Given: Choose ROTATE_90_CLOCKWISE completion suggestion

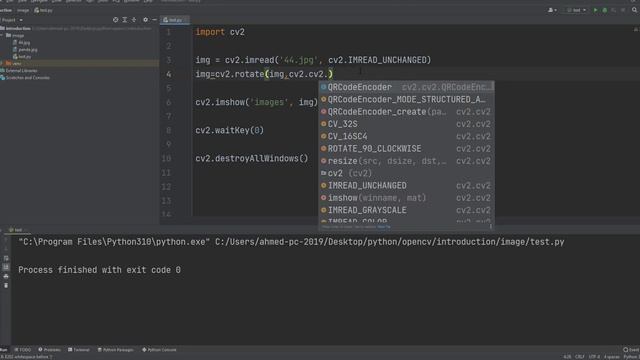Looking at the screenshot, I should click(x=407, y=149).
